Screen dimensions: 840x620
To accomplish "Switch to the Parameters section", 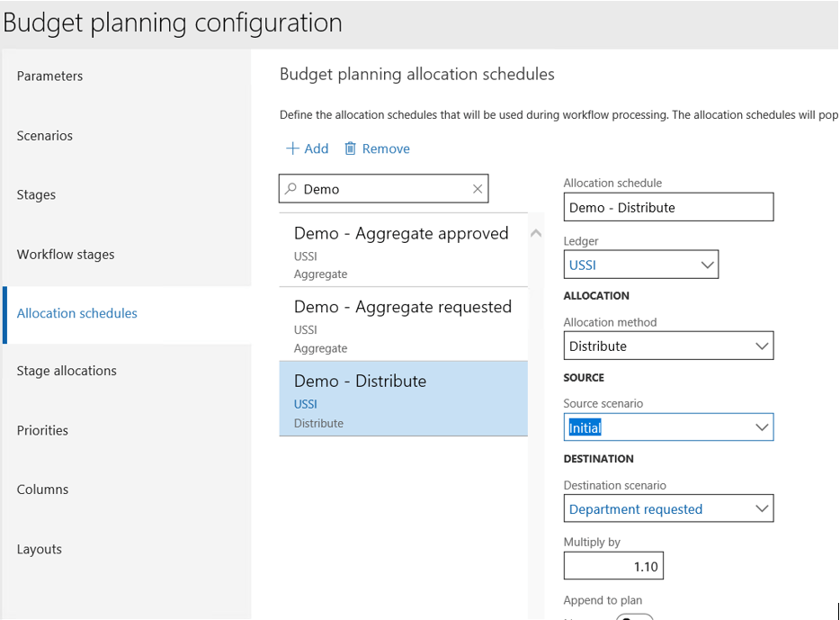I will pos(49,76).
